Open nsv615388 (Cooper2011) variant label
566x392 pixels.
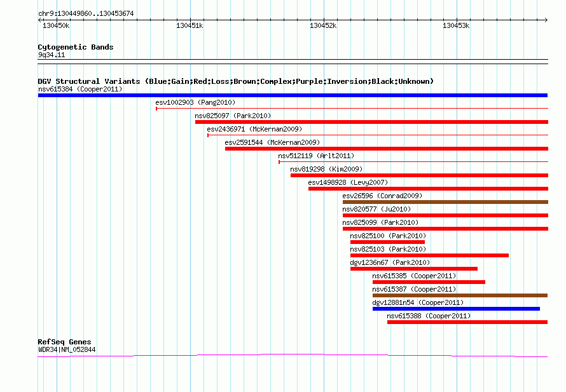click(429, 316)
